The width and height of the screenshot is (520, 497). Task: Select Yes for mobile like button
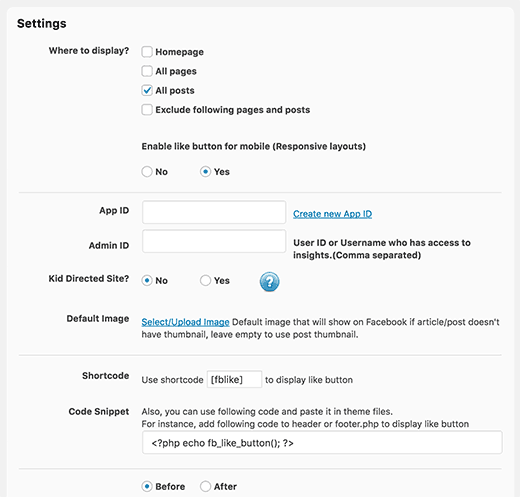click(205, 172)
